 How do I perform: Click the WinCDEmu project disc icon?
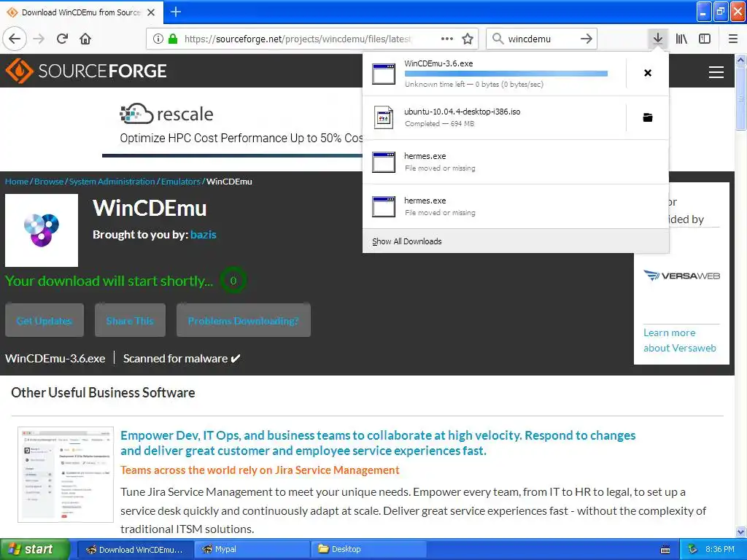pyautogui.click(x=42, y=230)
